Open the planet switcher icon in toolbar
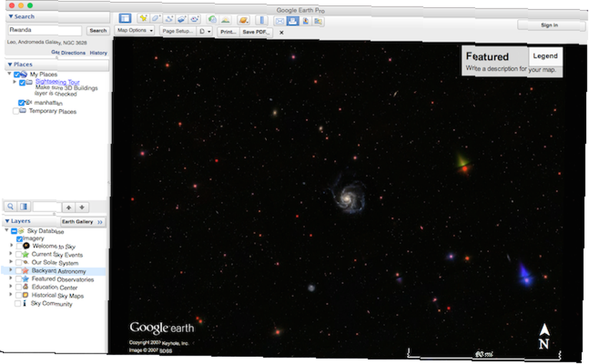 point(243,20)
